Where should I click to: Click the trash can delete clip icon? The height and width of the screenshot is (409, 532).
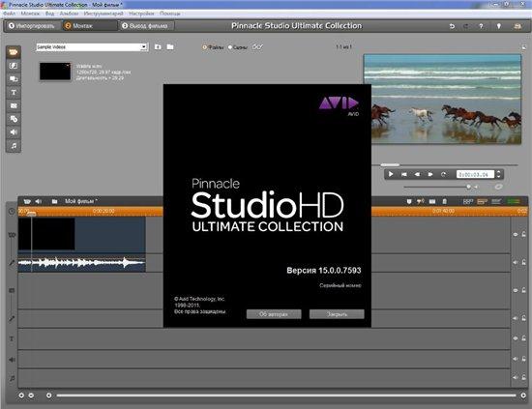coord(445,201)
